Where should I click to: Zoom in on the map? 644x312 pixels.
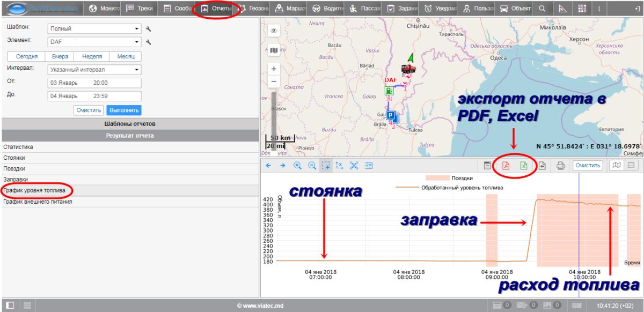coord(274,69)
